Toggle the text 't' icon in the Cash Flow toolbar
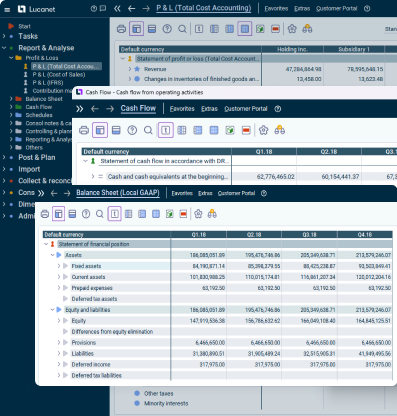 166,130
